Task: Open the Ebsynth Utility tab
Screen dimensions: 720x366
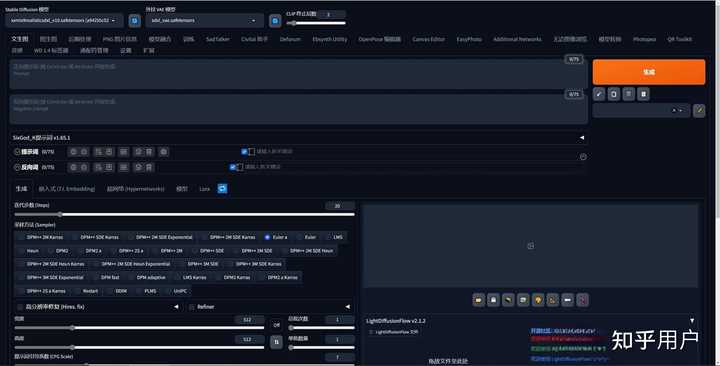Action: coord(330,39)
